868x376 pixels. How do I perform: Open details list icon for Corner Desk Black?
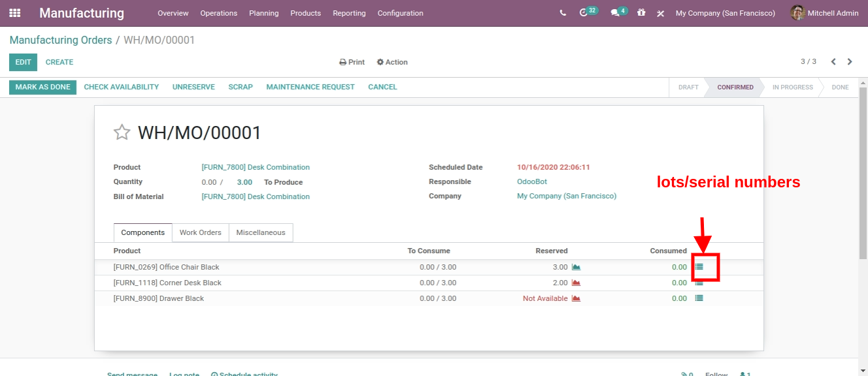click(699, 283)
